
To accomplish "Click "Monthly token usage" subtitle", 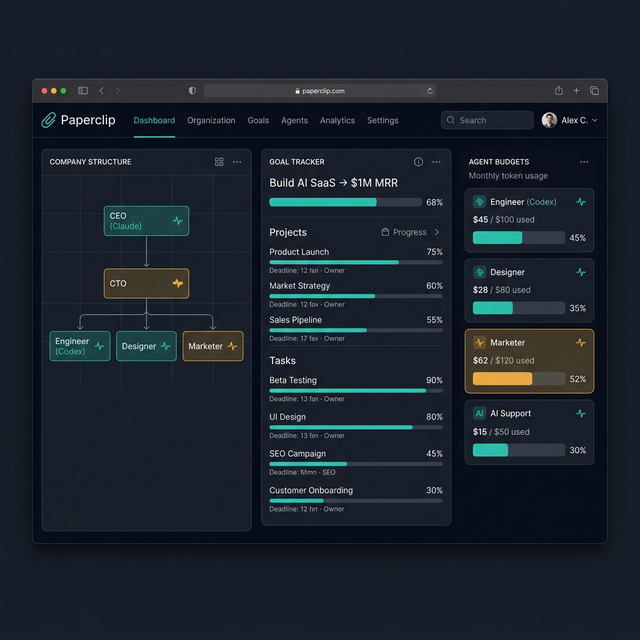I will [x=508, y=176].
